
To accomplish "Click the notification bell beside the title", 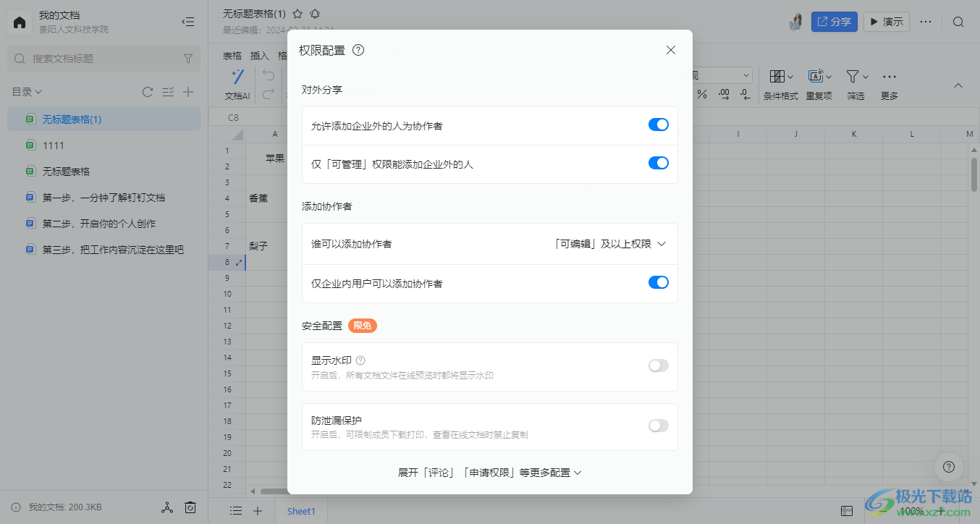I will (x=315, y=14).
